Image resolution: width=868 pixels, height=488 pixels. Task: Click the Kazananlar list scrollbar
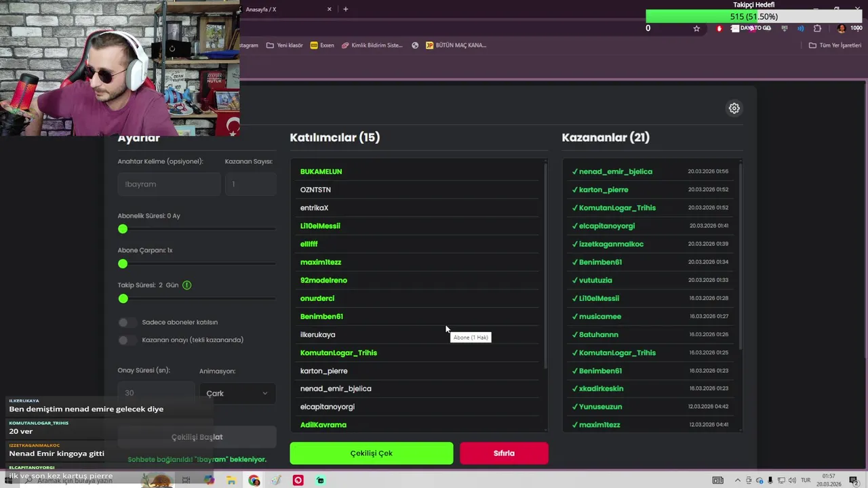pyautogui.click(x=741, y=256)
